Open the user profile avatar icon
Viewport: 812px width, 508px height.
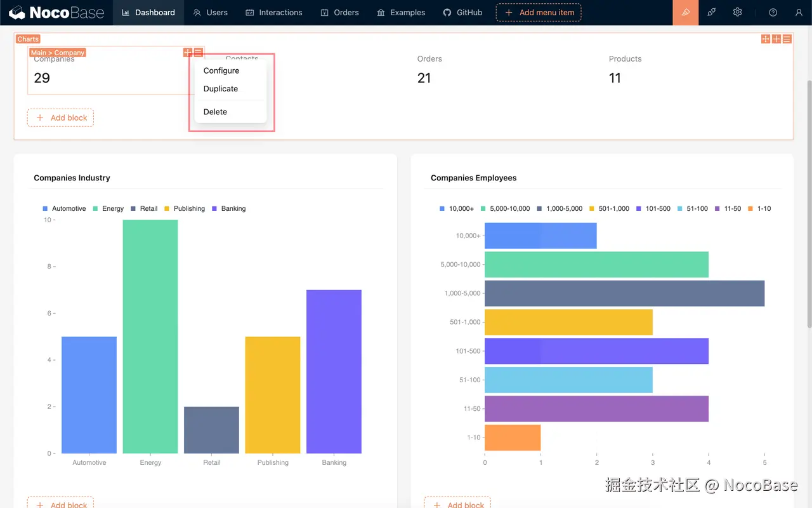(799, 13)
